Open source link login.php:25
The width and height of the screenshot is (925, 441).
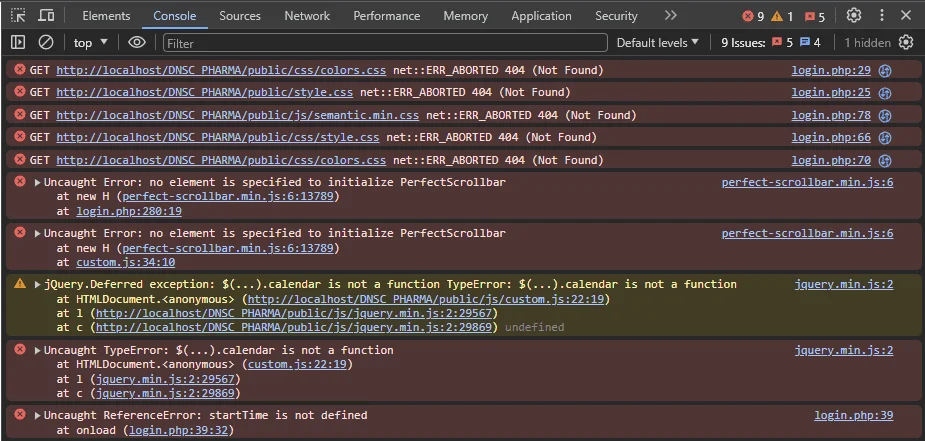pos(831,93)
